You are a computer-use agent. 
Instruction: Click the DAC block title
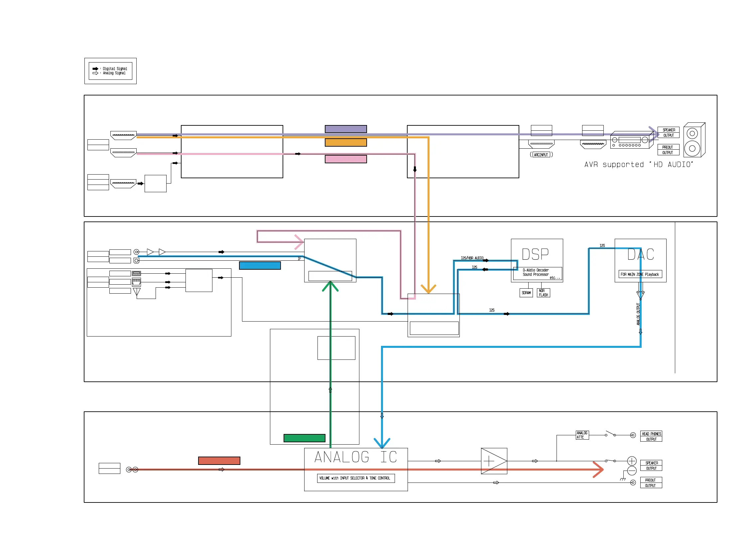(x=640, y=254)
